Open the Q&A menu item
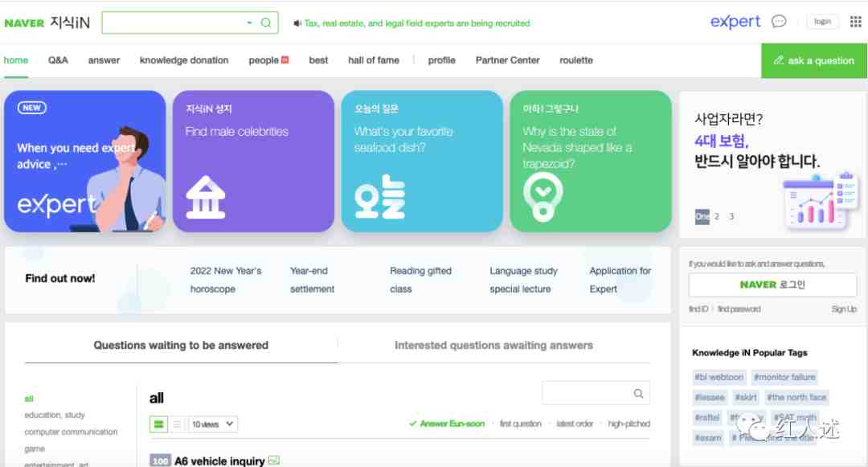This screenshot has width=868, height=467. pyautogui.click(x=58, y=60)
